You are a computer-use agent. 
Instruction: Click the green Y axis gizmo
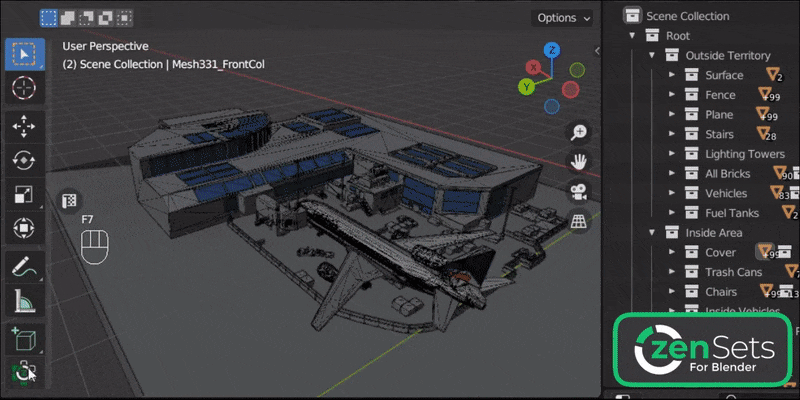coord(526,87)
